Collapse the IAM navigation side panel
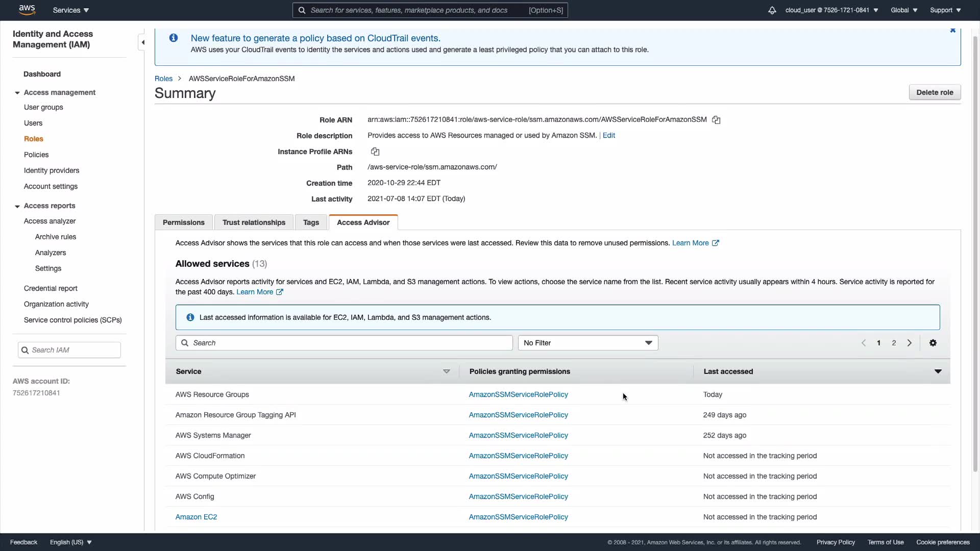This screenshot has height=551, width=980. pyautogui.click(x=143, y=42)
